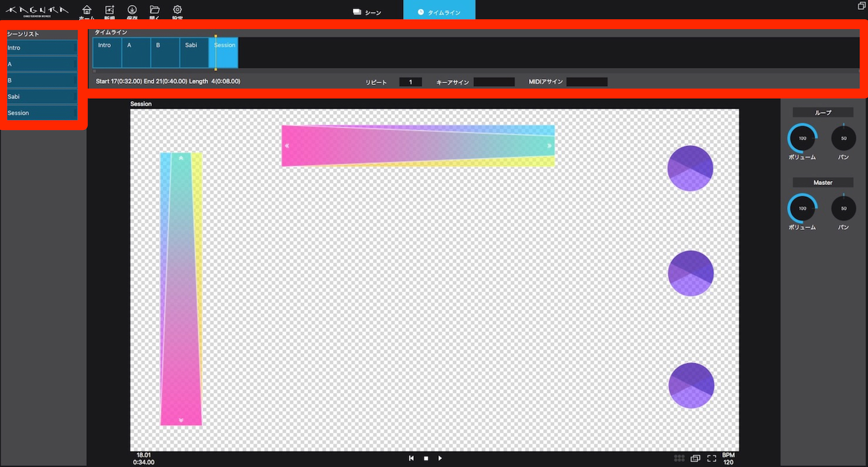Open a file with the folder icon
The height and width of the screenshot is (467, 868).
(155, 11)
